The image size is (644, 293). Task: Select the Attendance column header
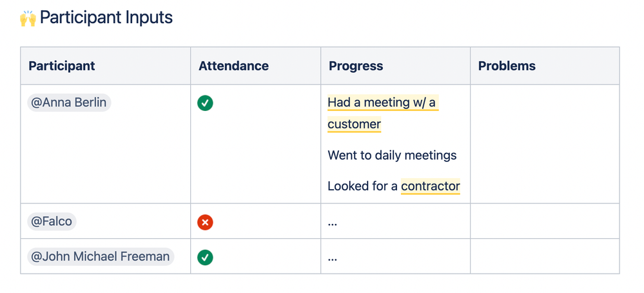coord(233,66)
